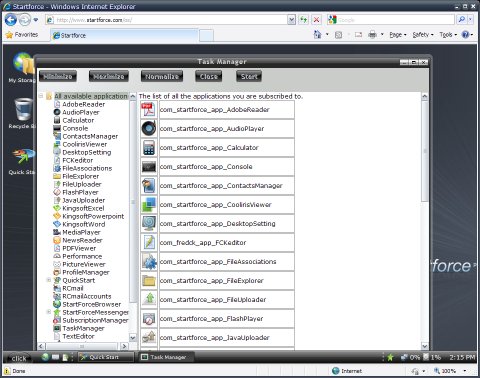Select KingsoftExcel in the tree

point(83,208)
